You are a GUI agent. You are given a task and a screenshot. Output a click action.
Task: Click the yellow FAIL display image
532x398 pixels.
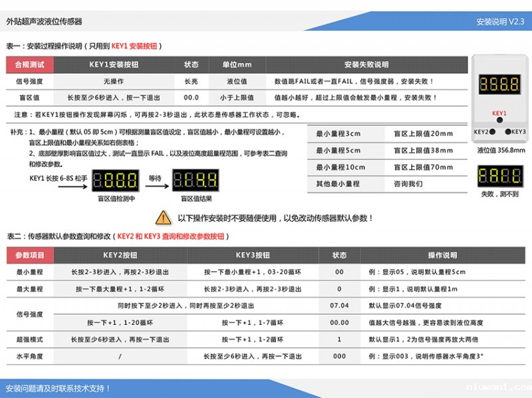tap(499, 177)
